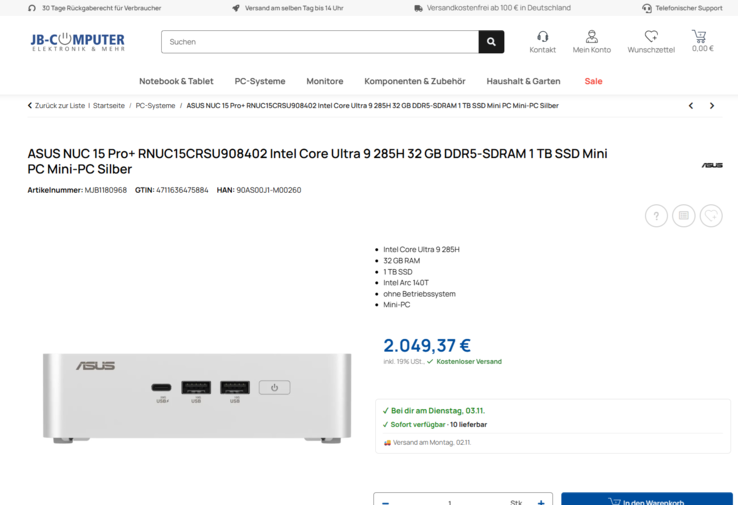Click Telefonischer Support text
Viewport: 738px width, 505px height.
click(689, 8)
